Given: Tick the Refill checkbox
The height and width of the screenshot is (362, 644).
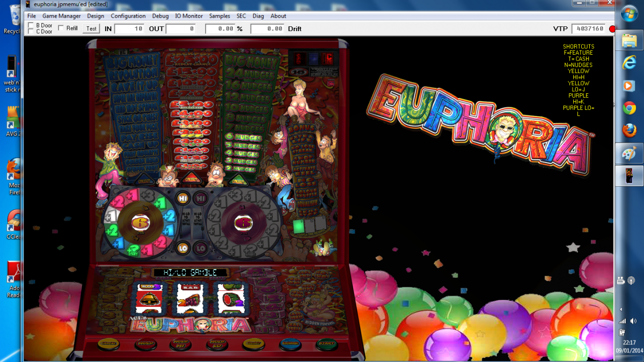Looking at the screenshot, I should coord(61,28).
